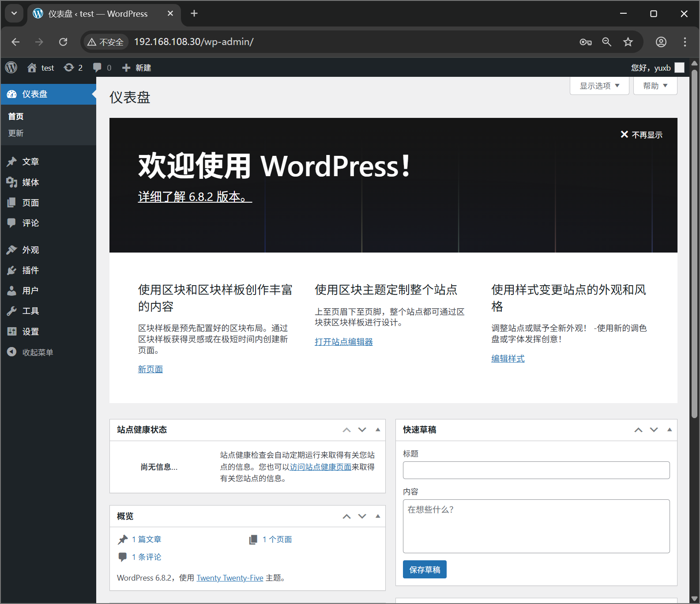Open the comments bubble in admin bar

[102, 68]
